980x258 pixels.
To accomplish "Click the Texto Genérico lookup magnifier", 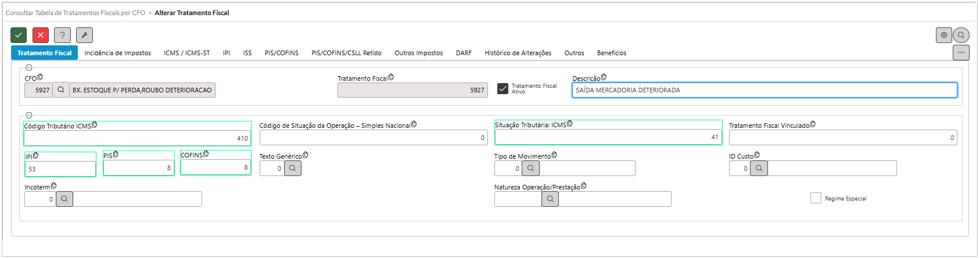I will click(293, 169).
